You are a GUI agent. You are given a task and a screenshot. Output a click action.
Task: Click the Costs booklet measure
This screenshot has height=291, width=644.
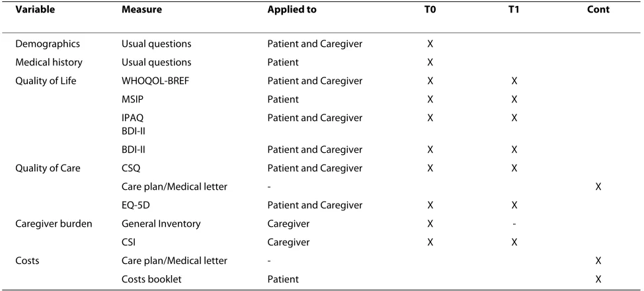(x=151, y=279)
